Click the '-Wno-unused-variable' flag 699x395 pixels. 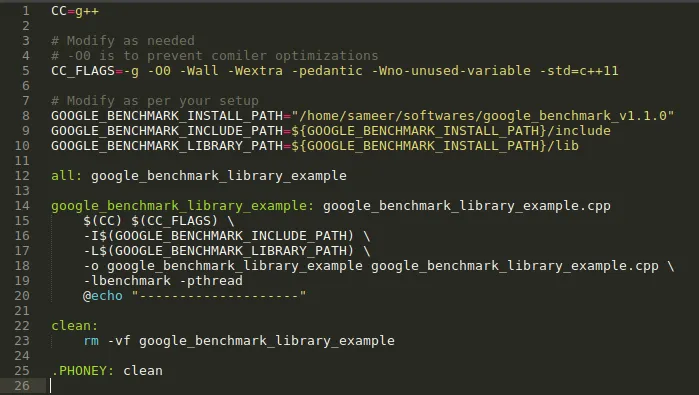(451, 71)
